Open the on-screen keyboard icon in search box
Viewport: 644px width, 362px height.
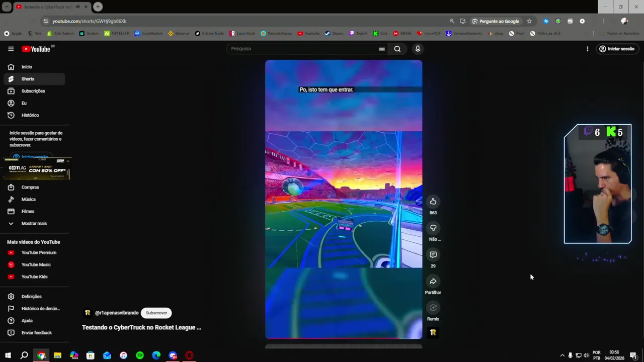pyautogui.click(x=382, y=49)
